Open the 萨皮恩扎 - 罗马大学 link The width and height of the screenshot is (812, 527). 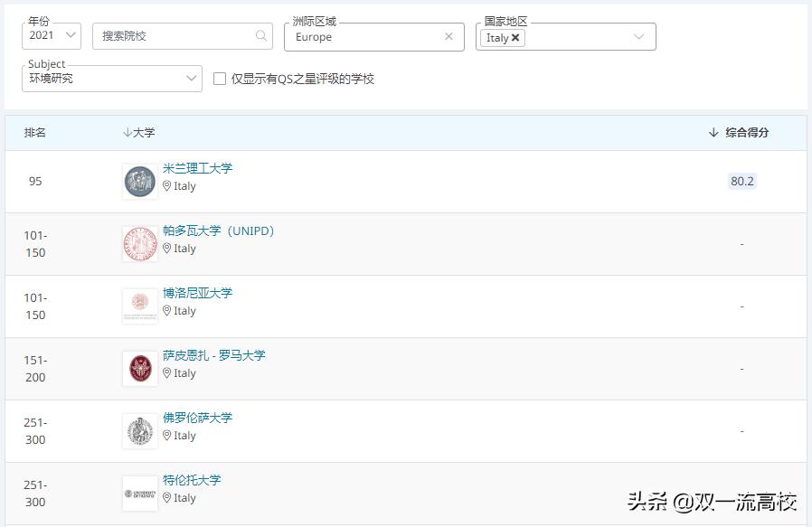214,355
